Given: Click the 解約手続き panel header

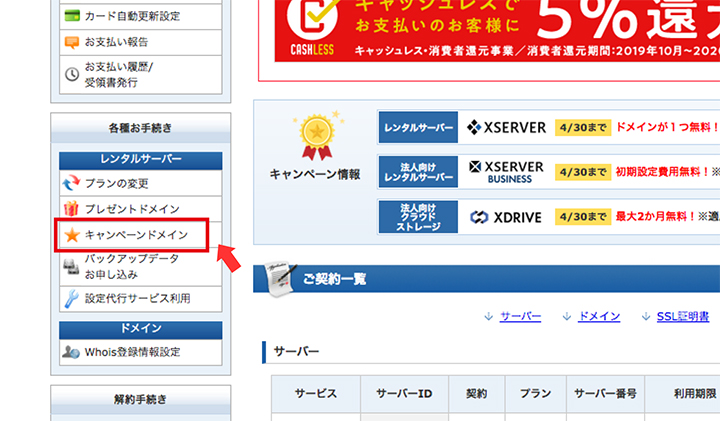Looking at the screenshot, I should (x=141, y=399).
